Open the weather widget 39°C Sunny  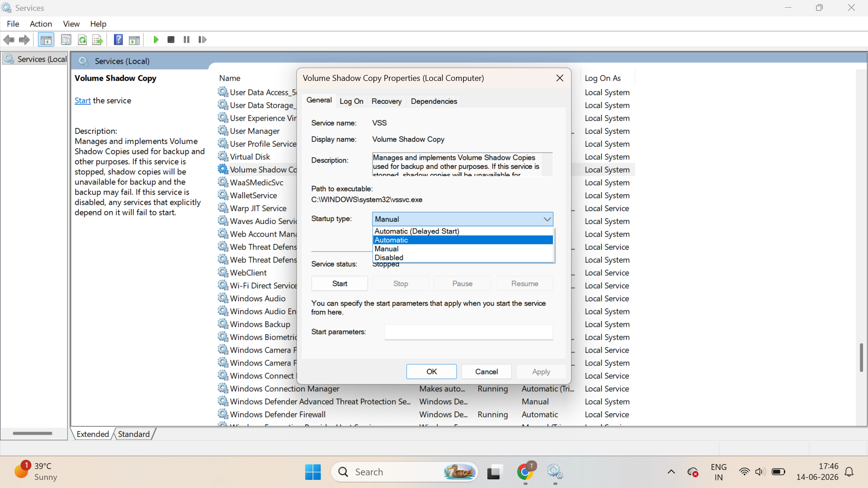(x=36, y=471)
